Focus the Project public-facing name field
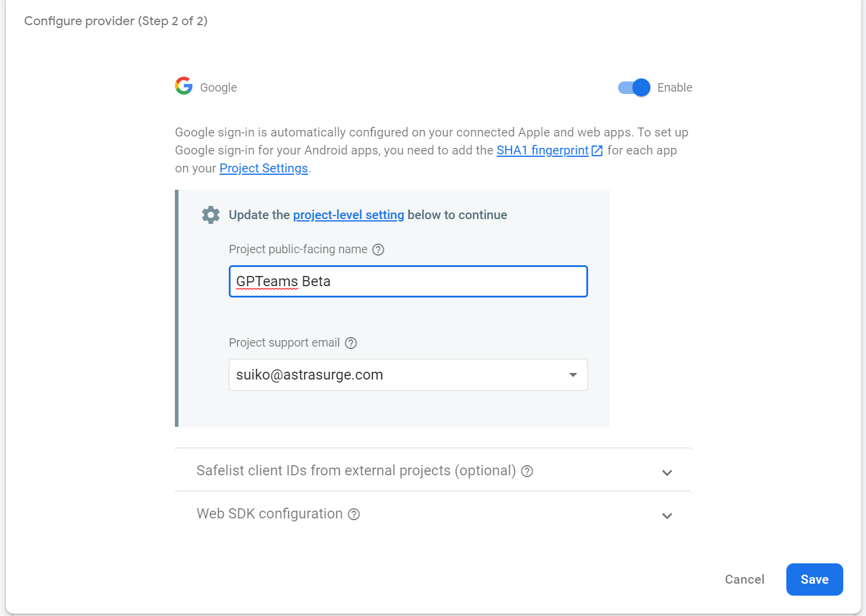This screenshot has height=616, width=866. tap(408, 281)
